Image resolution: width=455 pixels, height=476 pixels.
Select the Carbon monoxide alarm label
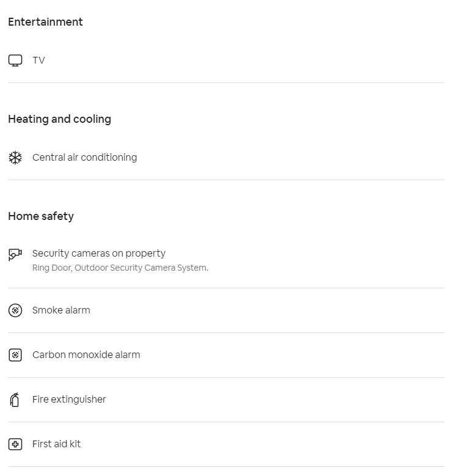tap(86, 355)
